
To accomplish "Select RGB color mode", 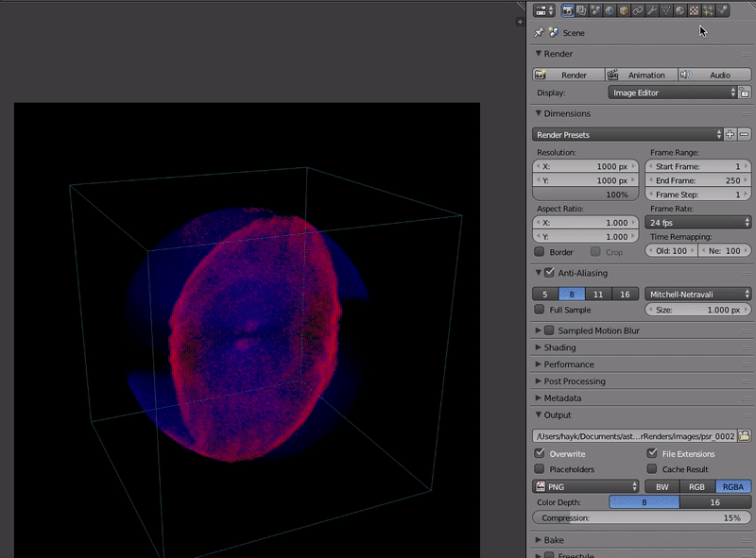I will [x=697, y=486].
